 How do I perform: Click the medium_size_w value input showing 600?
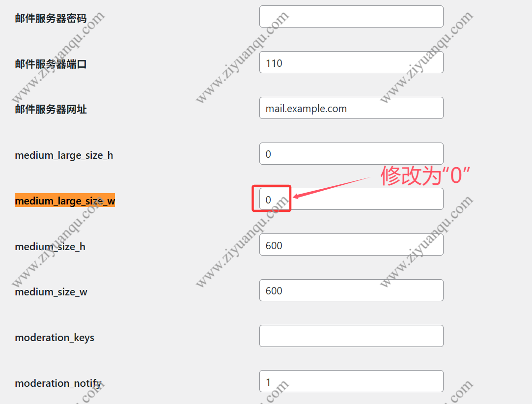pos(351,290)
